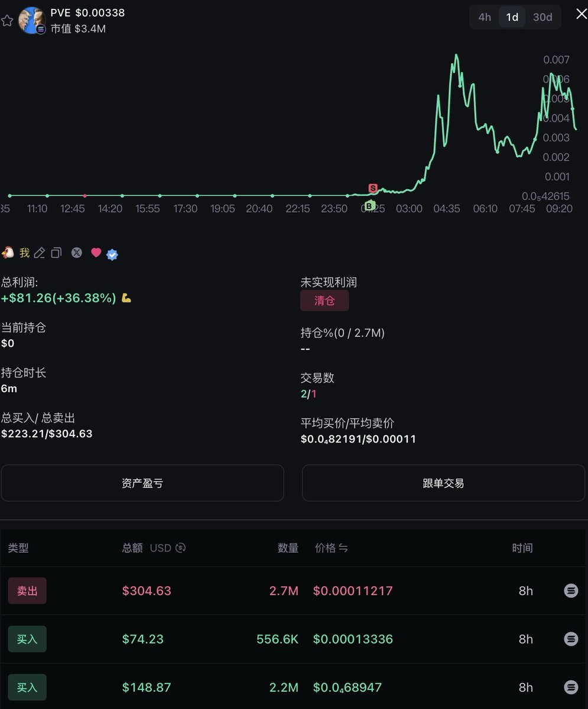Click the blue verified badge
The width and height of the screenshot is (588, 709).
[112, 254]
